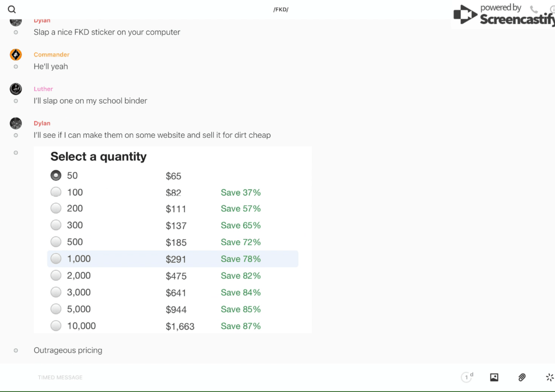Click the Commander sender name
555x392 pixels.
click(x=52, y=55)
